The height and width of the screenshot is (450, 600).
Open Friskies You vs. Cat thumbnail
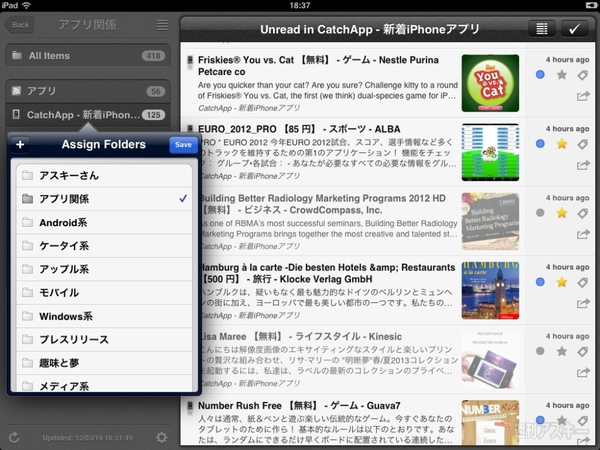click(490, 83)
